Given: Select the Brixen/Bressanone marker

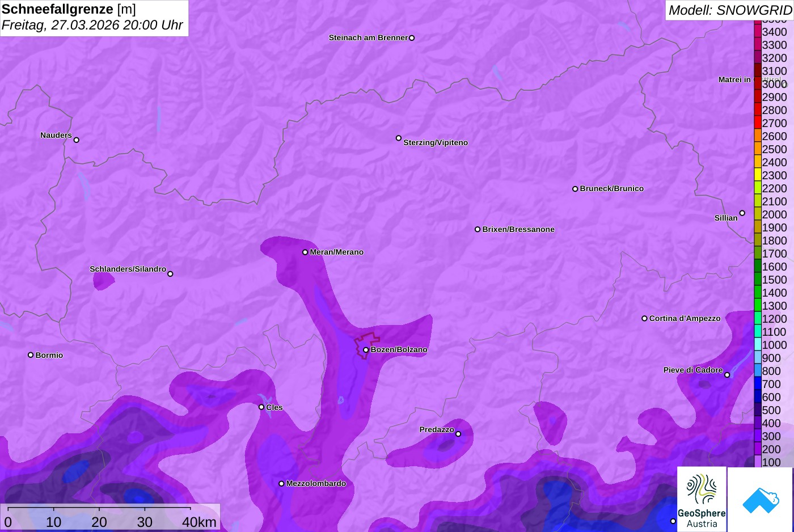Looking at the screenshot, I should [x=478, y=230].
